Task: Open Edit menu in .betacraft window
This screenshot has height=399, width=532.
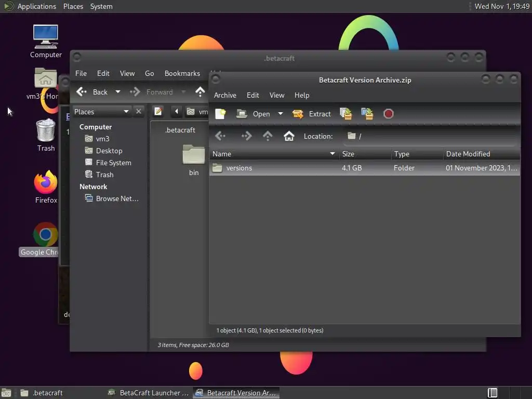Action: 103,74
